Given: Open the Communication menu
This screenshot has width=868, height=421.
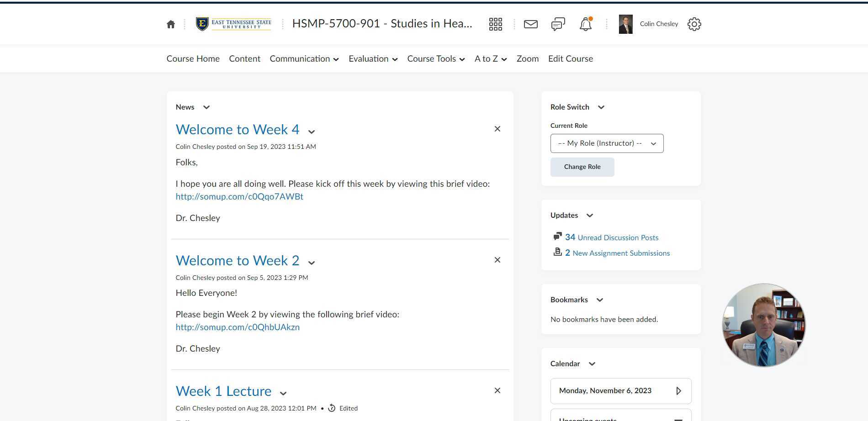Looking at the screenshot, I should tap(304, 58).
